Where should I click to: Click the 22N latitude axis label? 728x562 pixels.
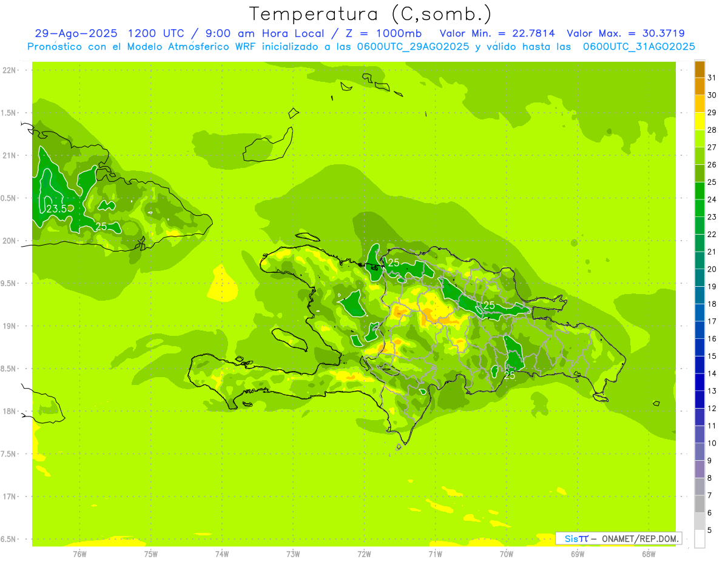(x=10, y=70)
